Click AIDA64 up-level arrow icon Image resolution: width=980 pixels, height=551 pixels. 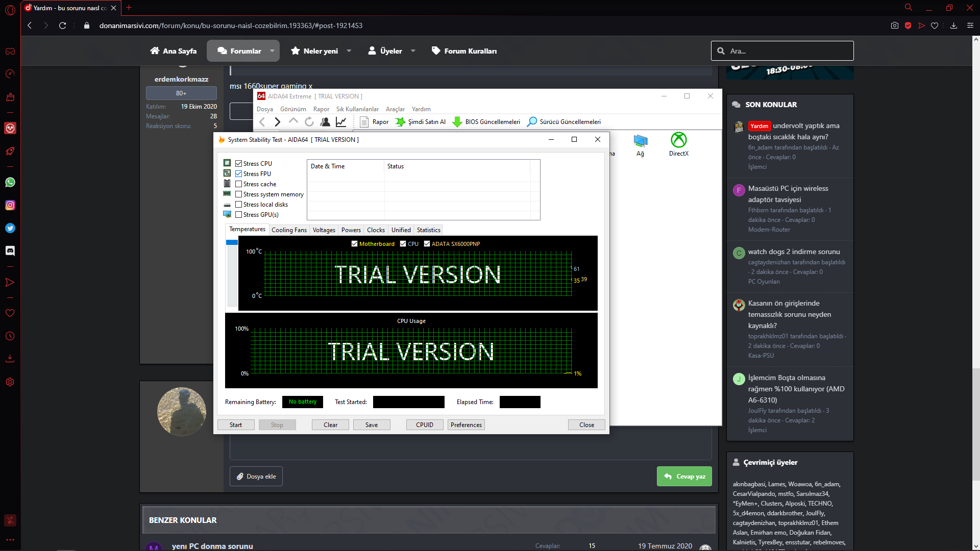tap(293, 121)
